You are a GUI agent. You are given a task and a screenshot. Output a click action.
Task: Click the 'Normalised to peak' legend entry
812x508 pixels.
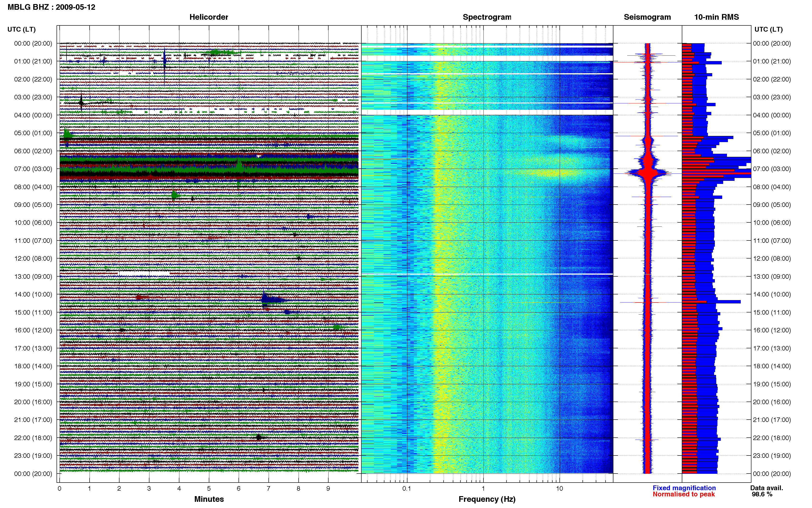click(684, 494)
